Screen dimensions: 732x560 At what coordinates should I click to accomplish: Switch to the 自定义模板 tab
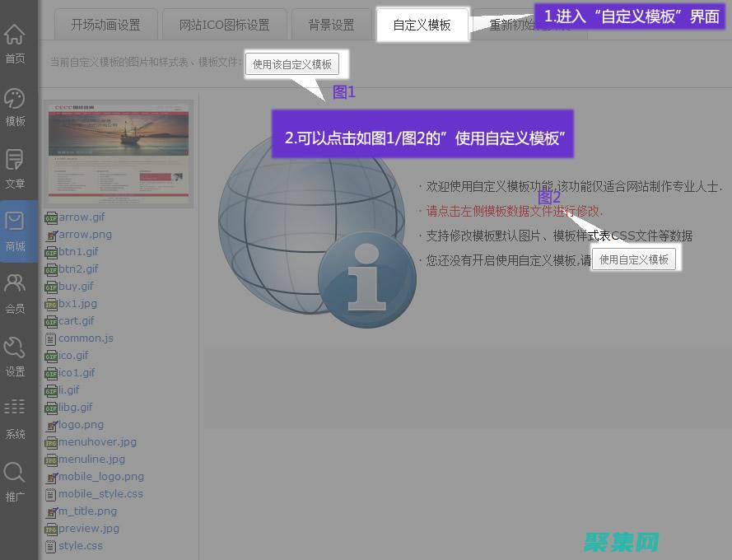coord(422,25)
